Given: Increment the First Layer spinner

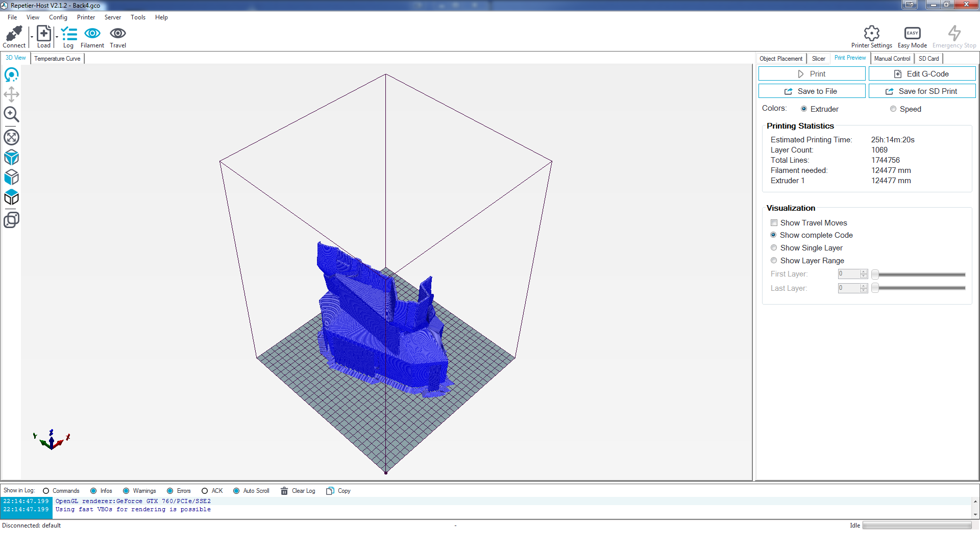Looking at the screenshot, I should (864, 272).
